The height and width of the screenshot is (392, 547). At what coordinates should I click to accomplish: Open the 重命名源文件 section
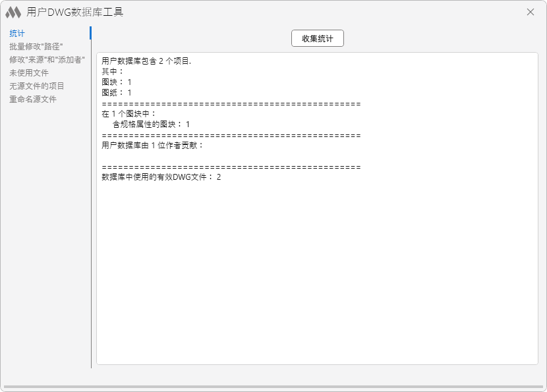[x=33, y=99]
